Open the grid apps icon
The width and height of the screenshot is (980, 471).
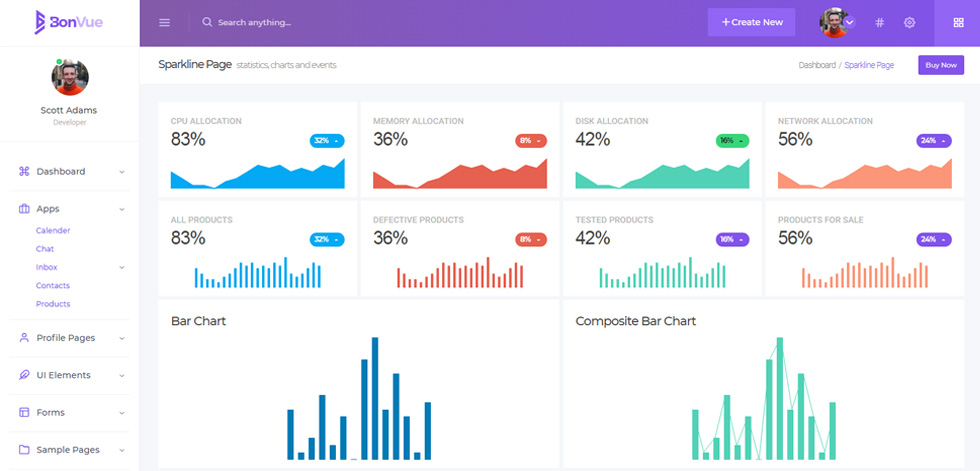[958, 22]
